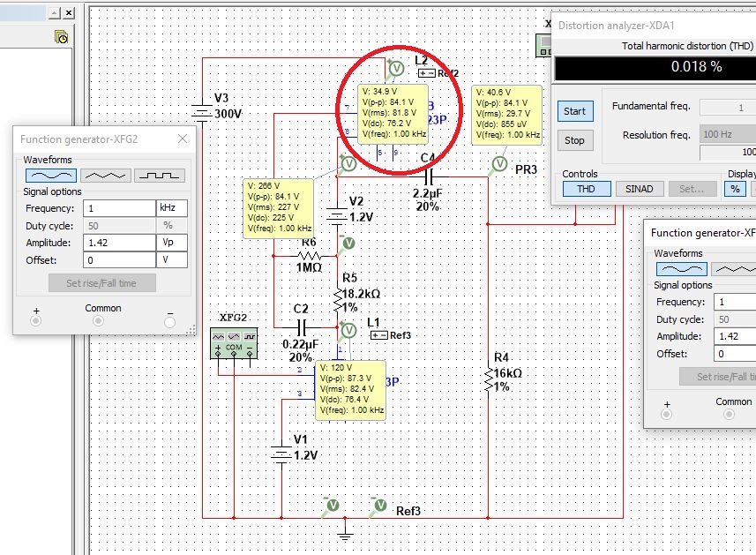This screenshot has height=555, width=756.
Task: Edit the Offset field in XFG2
Action: (119, 260)
